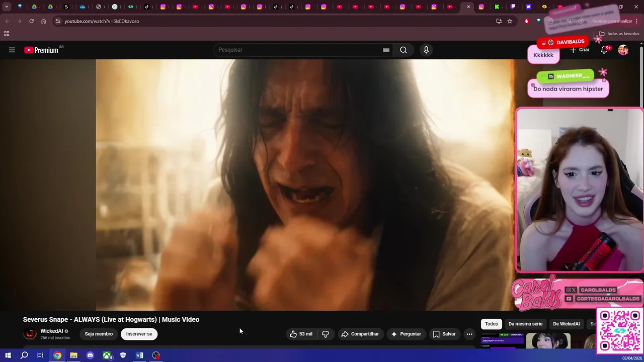This screenshot has height=362, width=644.
Task: Open the account avatar menu
Action: 623,50
